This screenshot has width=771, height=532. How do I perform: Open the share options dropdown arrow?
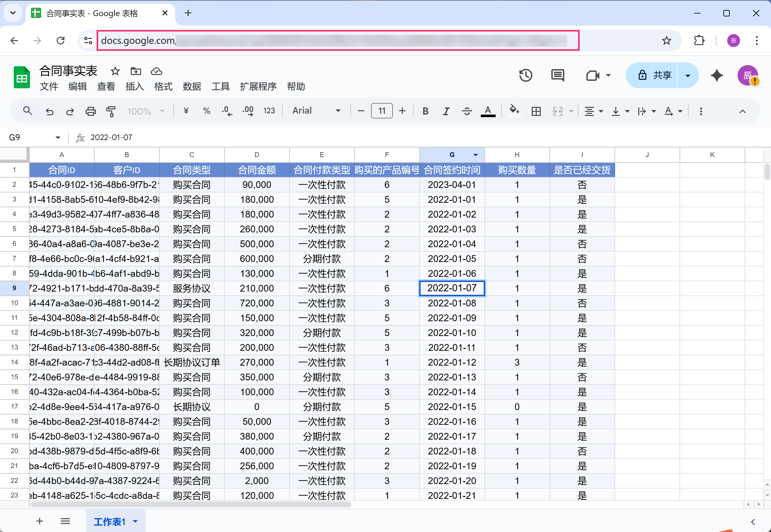point(688,75)
